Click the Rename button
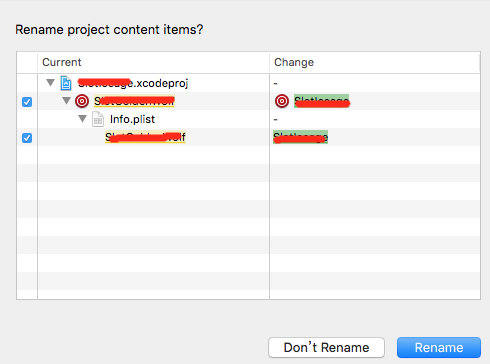Viewport: 490px width, 364px height. 439,348
